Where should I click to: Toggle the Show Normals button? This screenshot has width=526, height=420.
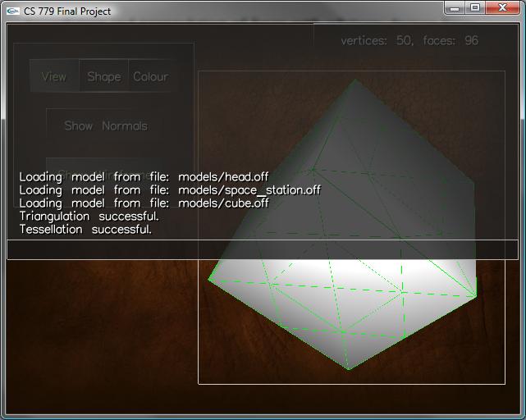106,126
